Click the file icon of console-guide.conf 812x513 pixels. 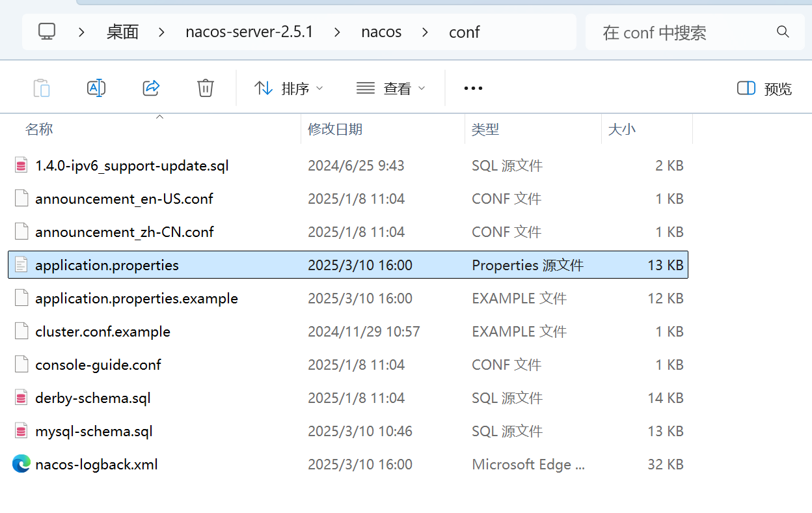(x=21, y=365)
